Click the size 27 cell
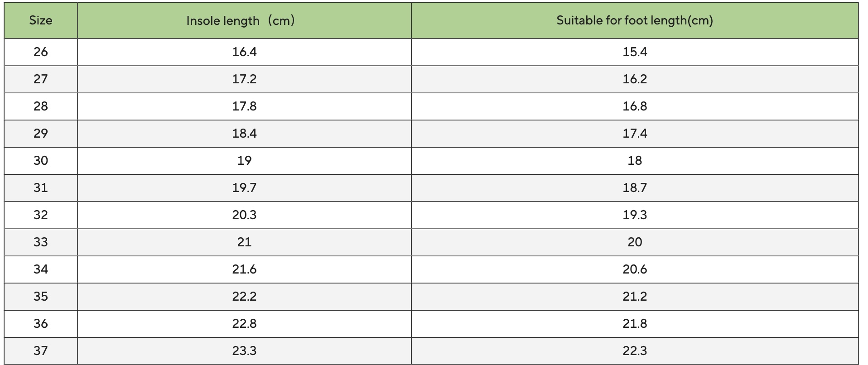The height and width of the screenshot is (365, 868). (41, 79)
